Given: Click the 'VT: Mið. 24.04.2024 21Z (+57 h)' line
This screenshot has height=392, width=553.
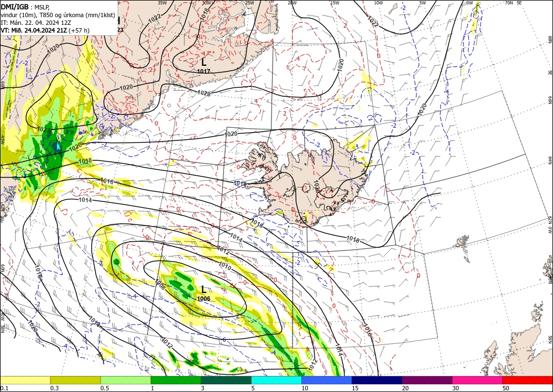Looking at the screenshot, I should point(45,30).
